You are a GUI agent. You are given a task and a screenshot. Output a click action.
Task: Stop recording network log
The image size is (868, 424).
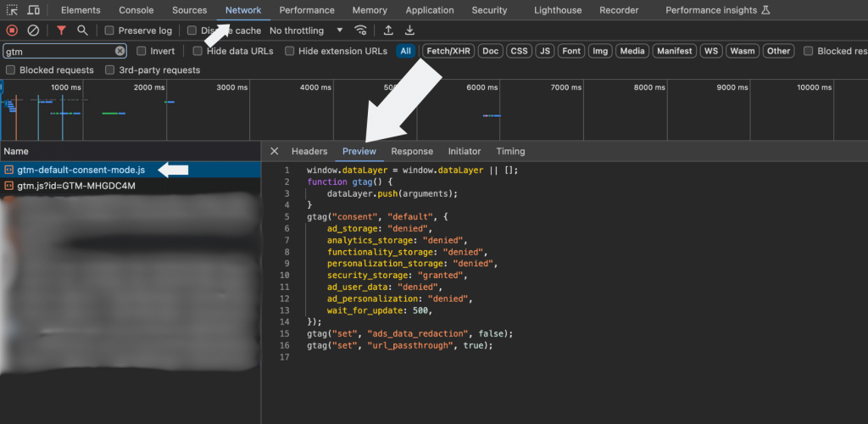(12, 31)
